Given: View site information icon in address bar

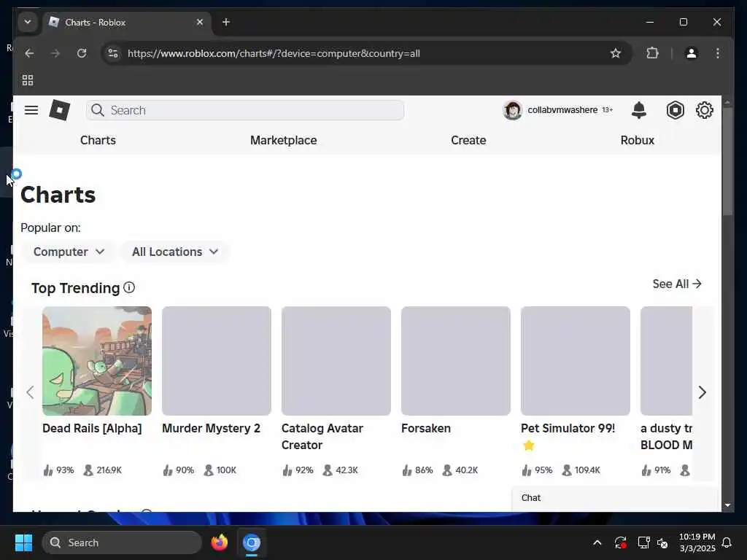Looking at the screenshot, I should 113,53.
